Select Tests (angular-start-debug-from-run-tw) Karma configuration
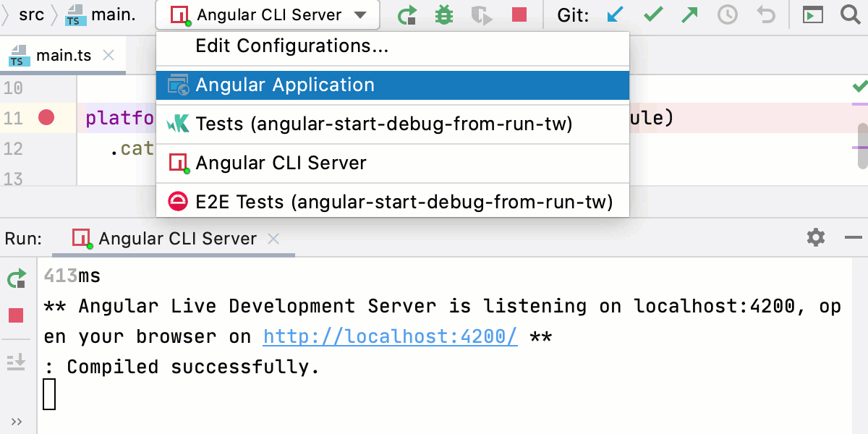 click(393, 124)
